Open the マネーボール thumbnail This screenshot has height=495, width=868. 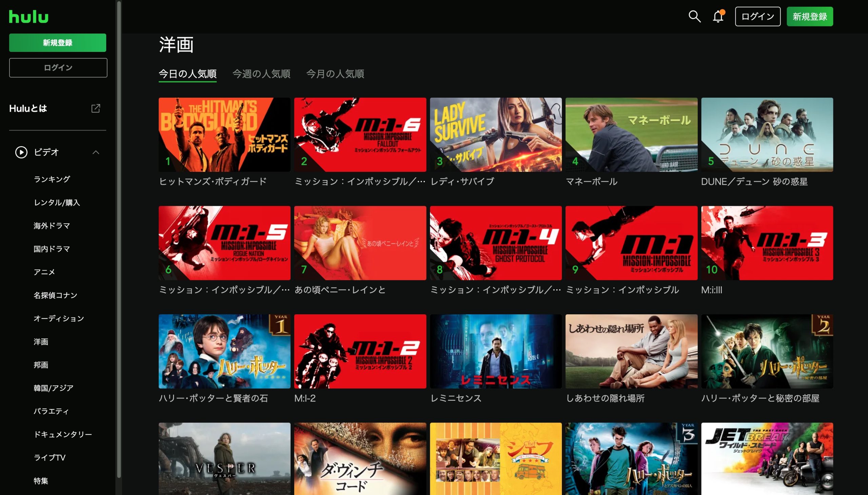(x=631, y=135)
